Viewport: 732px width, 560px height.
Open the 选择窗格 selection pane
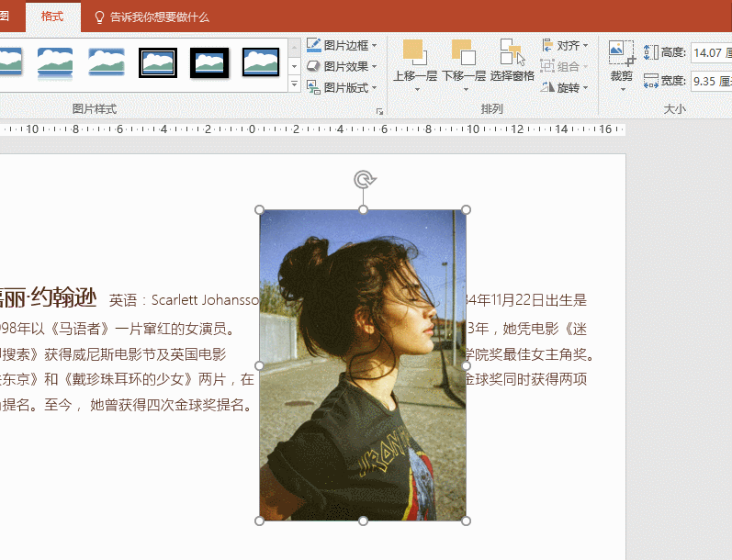(512, 61)
